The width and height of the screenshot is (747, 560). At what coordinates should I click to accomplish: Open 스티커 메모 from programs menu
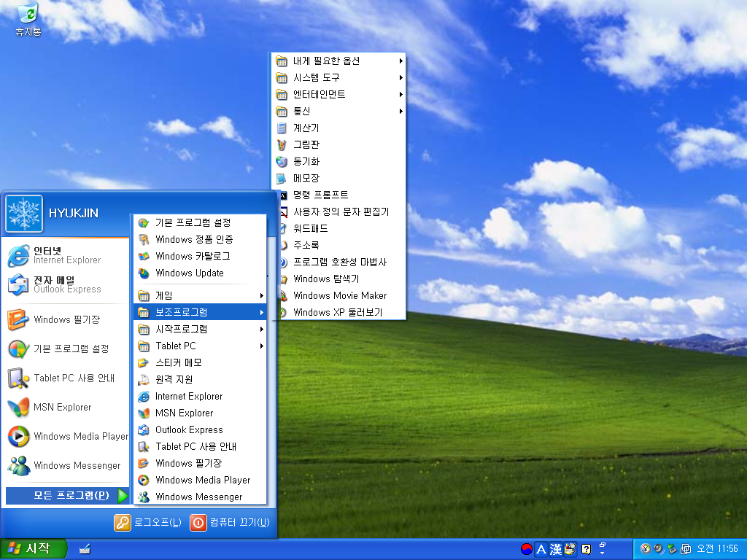click(200, 363)
